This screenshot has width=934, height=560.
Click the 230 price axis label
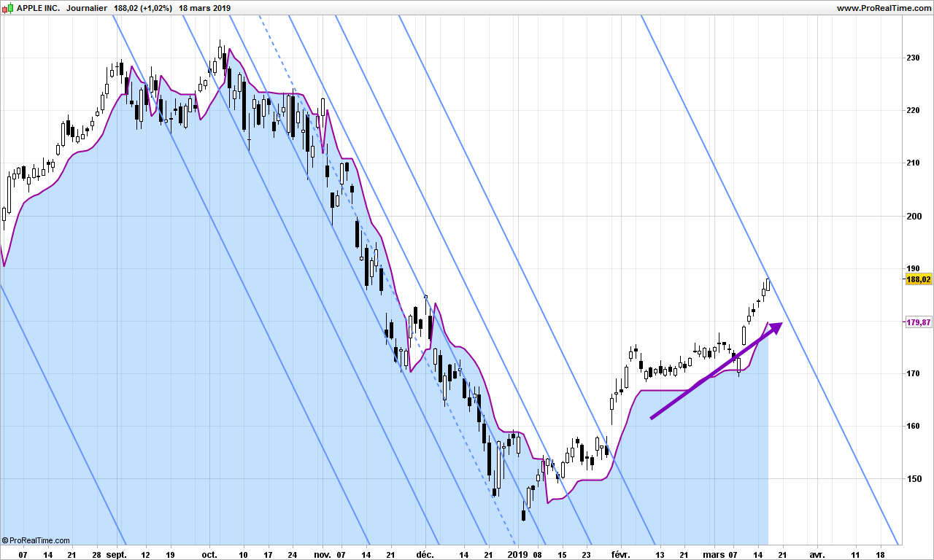point(913,58)
